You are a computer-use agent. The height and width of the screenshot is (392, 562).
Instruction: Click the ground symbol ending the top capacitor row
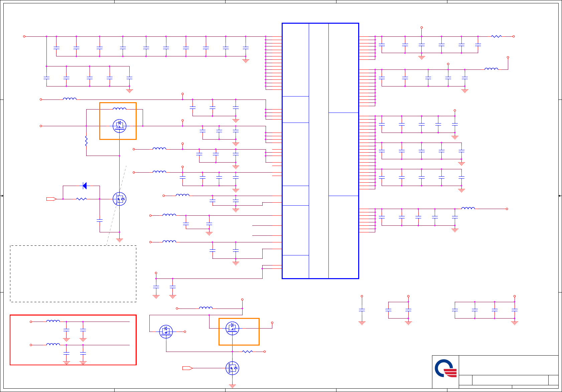tap(246, 61)
